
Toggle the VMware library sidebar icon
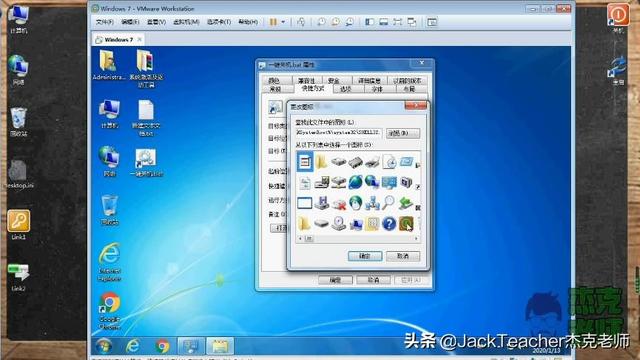click(369, 22)
